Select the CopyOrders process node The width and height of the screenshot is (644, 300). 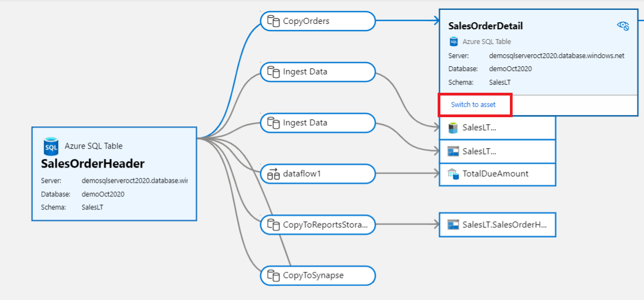click(x=318, y=21)
